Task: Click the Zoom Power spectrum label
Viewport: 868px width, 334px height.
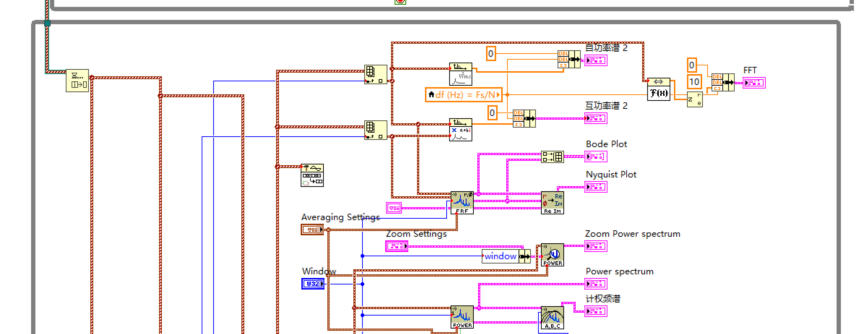Action: (632, 234)
